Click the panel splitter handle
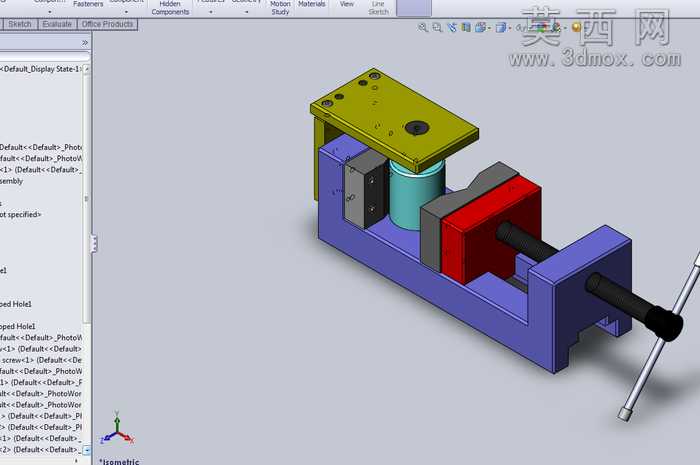Screen dimensions: 700x465 tap(94, 244)
